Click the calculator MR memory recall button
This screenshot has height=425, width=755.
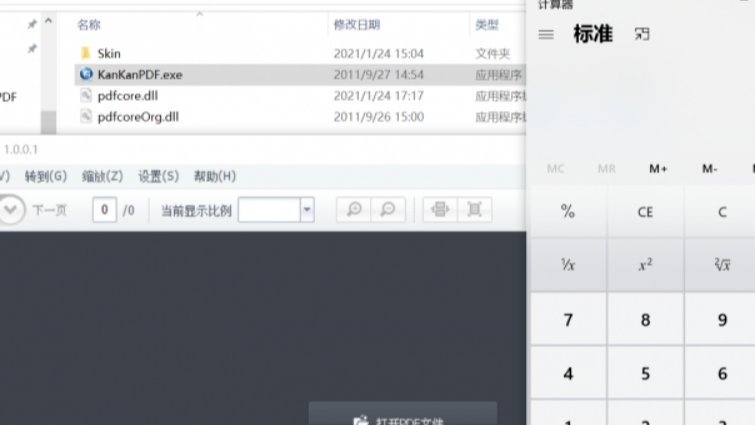click(x=607, y=168)
